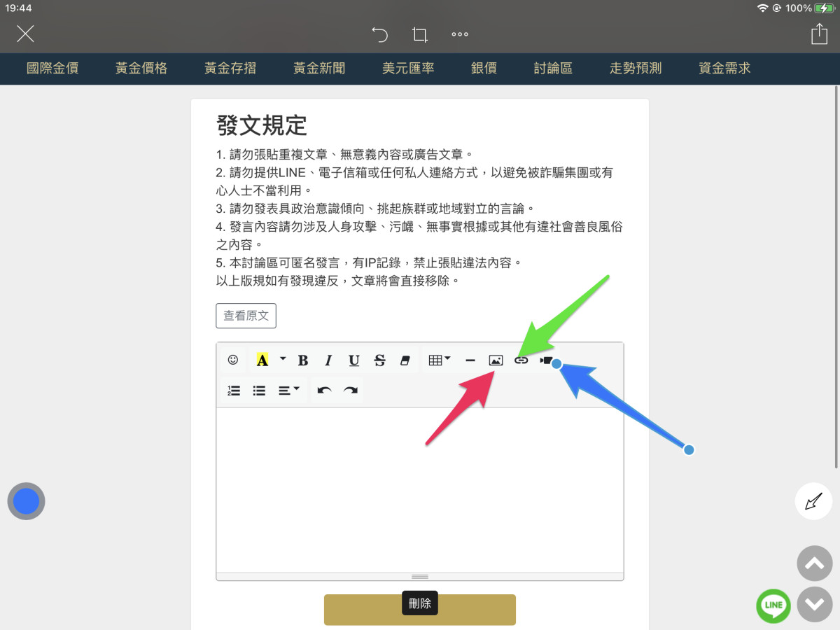
Task: Apply yellow highlight text color A
Action: 262,360
